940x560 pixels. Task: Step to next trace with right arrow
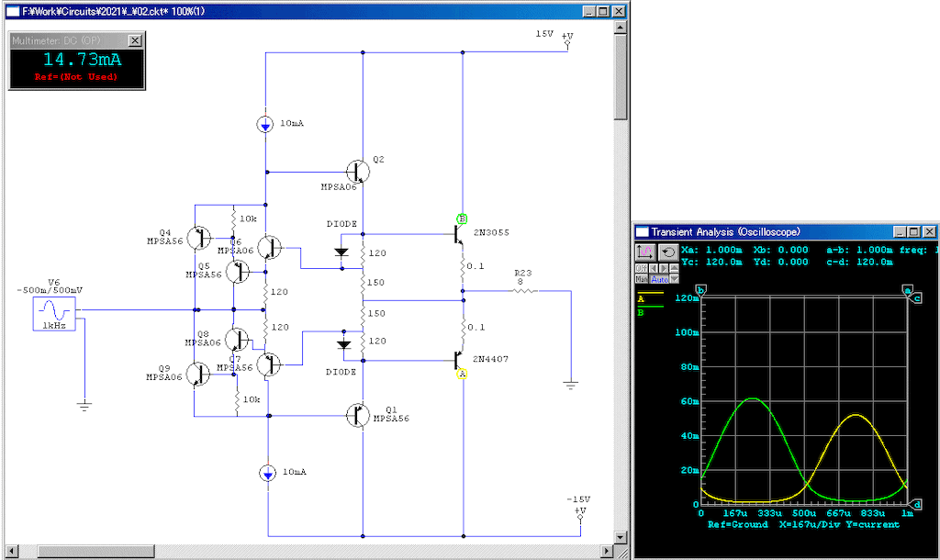click(664, 268)
